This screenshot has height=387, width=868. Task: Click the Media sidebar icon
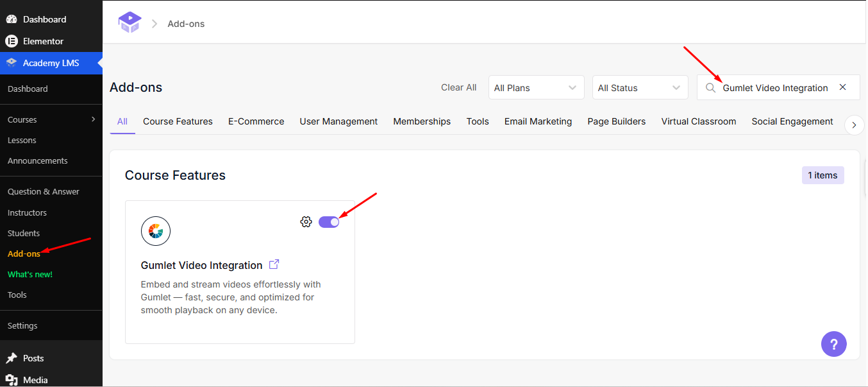coord(11,380)
